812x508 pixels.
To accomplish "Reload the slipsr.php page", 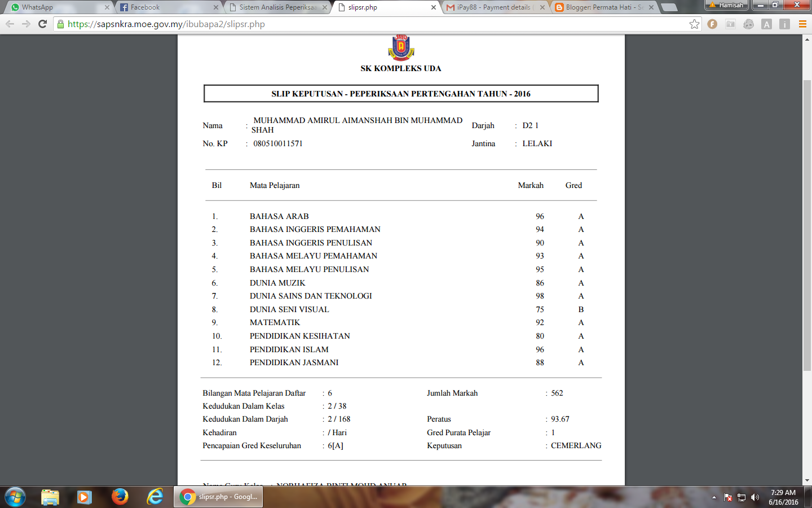I will (42, 24).
